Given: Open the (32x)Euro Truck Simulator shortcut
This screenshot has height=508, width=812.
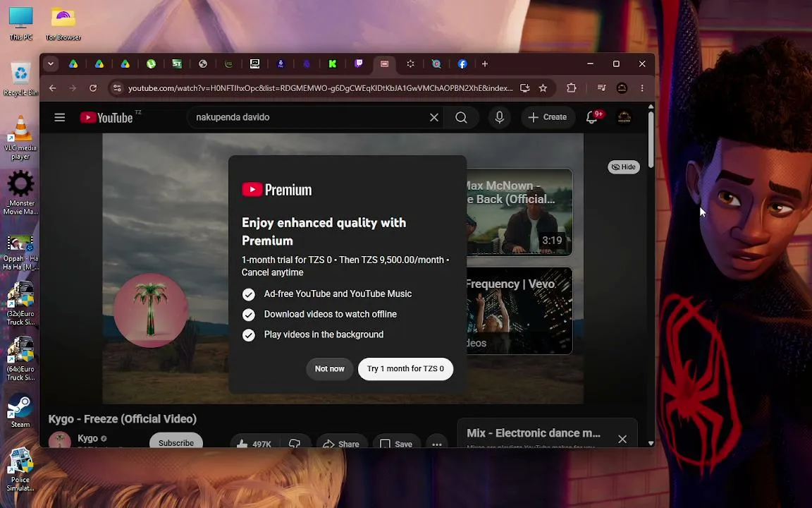Looking at the screenshot, I should (x=20, y=303).
